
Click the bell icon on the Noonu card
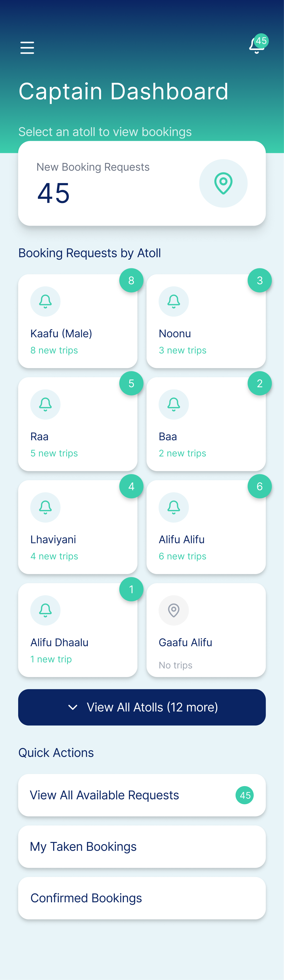click(174, 301)
